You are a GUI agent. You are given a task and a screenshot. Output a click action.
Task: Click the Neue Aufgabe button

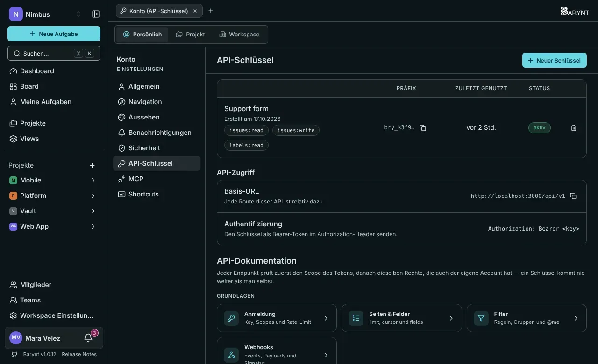(x=54, y=34)
